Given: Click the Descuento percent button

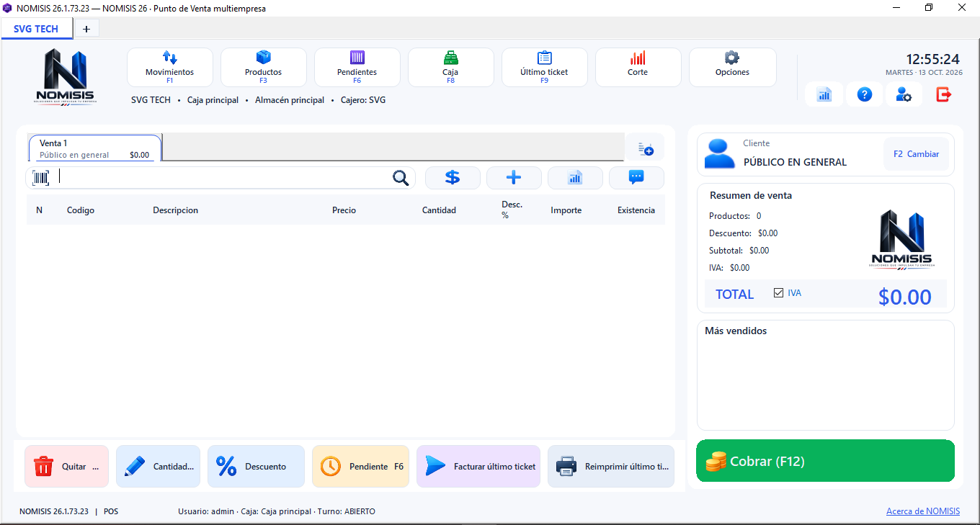Looking at the screenshot, I should pos(256,467).
